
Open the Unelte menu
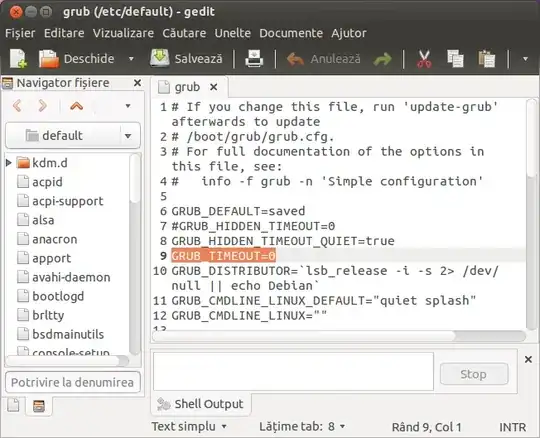pos(232,33)
